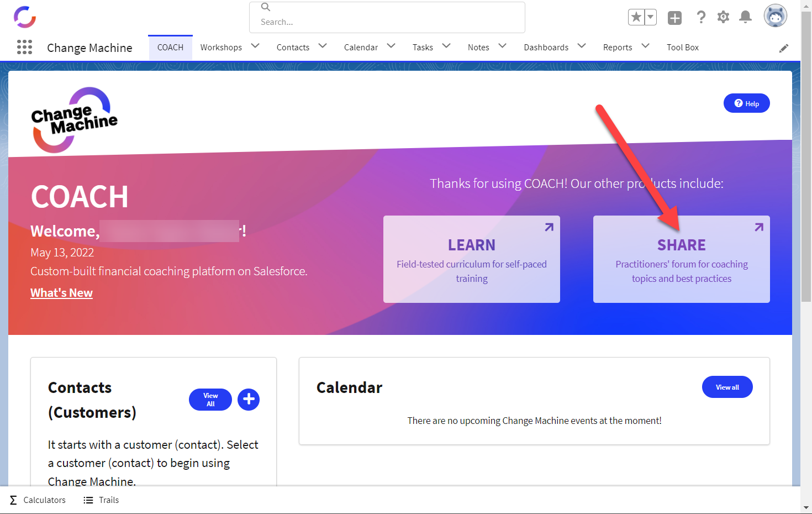Screen dimensions: 812x514
Task: Open the App Launcher grid icon
Action: [x=24, y=47]
